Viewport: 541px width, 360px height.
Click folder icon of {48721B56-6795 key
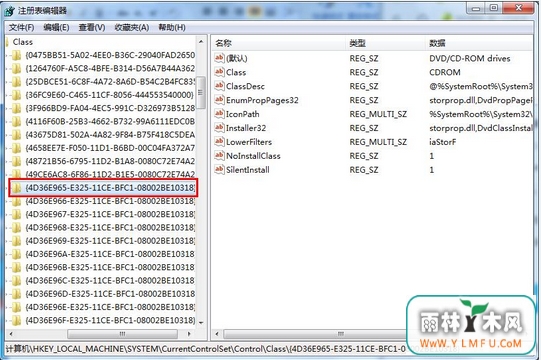coord(16,161)
